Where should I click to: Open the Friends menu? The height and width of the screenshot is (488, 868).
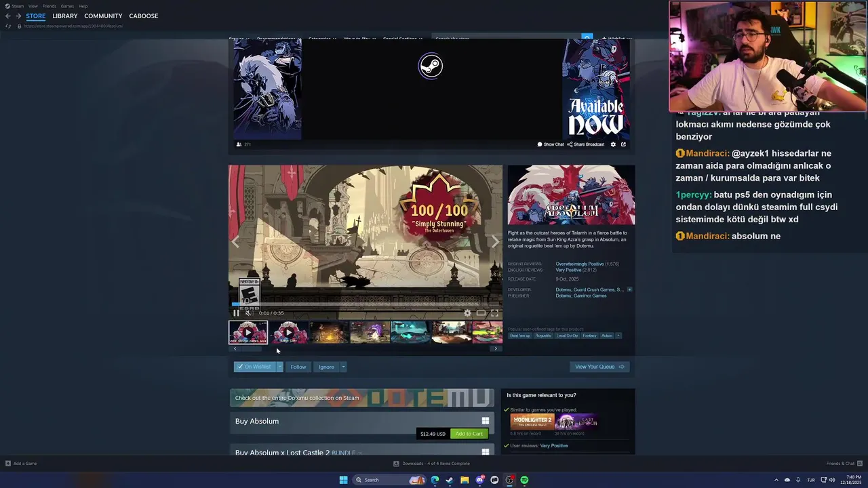(x=50, y=6)
